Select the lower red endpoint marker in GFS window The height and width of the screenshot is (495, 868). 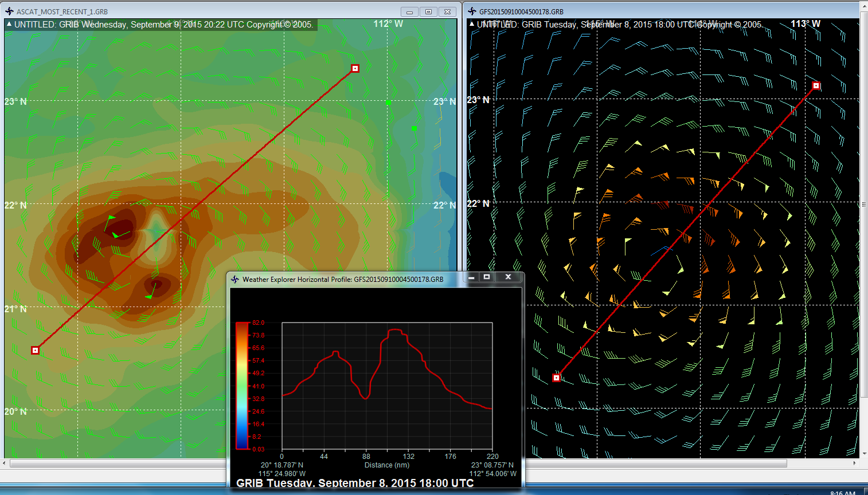(556, 377)
